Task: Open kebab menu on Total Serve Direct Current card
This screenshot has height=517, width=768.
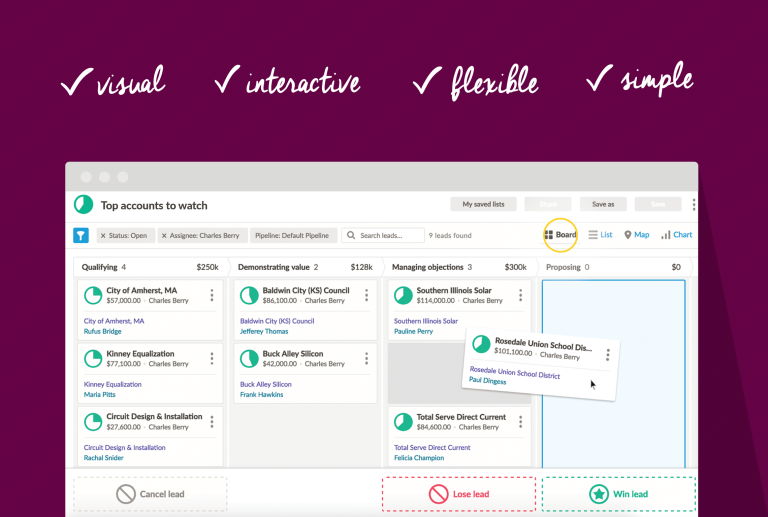Action: (521, 422)
